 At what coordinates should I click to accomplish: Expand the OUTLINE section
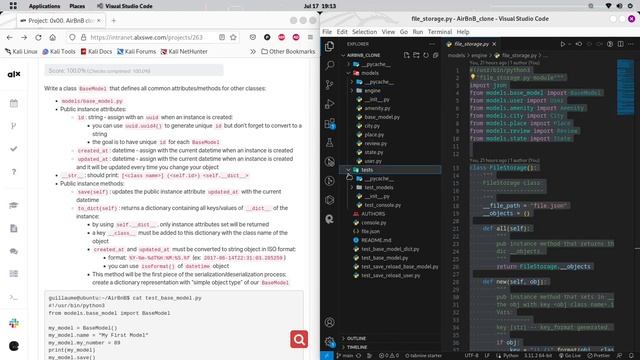[x=356, y=338]
